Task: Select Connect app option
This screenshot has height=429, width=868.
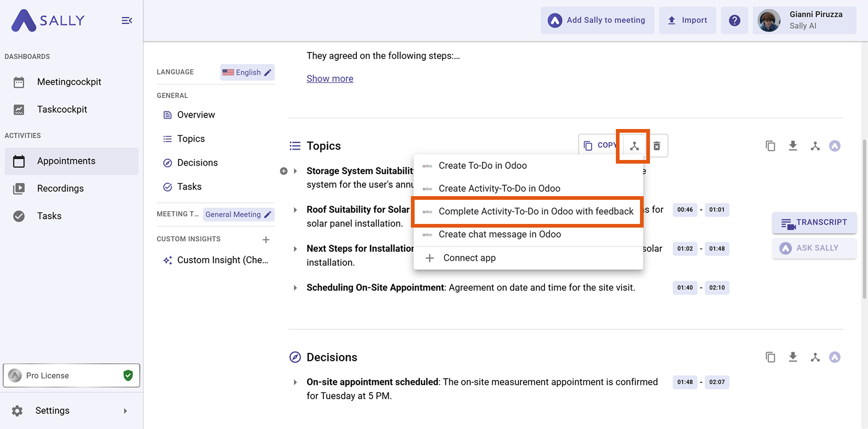Action: pyautogui.click(x=528, y=258)
